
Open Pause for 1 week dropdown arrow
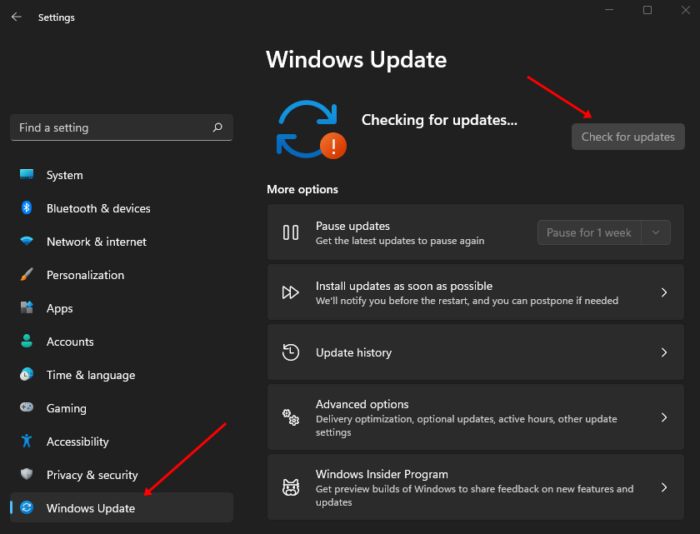tap(656, 233)
